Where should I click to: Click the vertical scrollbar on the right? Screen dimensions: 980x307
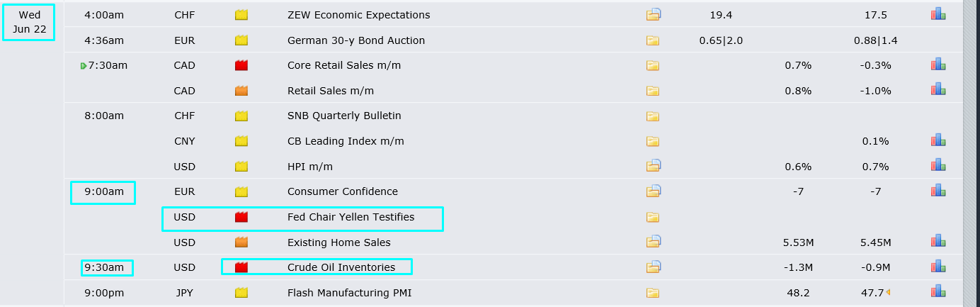click(x=971, y=142)
